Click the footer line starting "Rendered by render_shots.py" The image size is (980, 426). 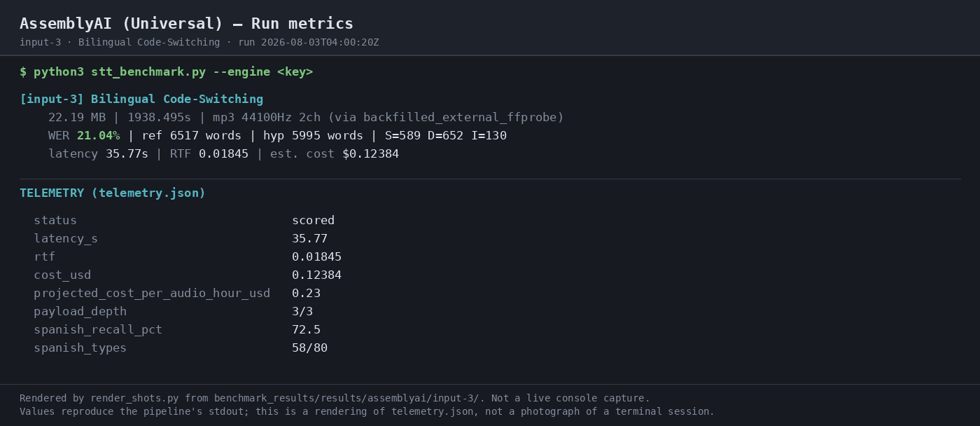335,399
